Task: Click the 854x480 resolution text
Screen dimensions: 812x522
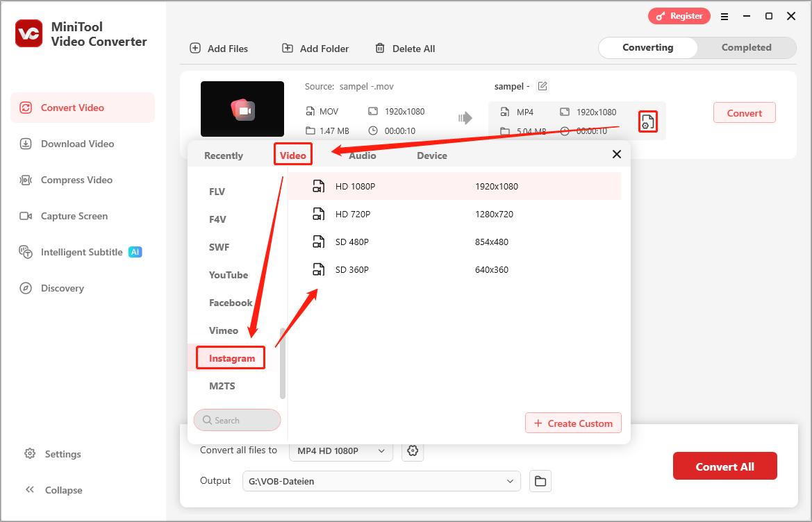Action: click(x=492, y=242)
